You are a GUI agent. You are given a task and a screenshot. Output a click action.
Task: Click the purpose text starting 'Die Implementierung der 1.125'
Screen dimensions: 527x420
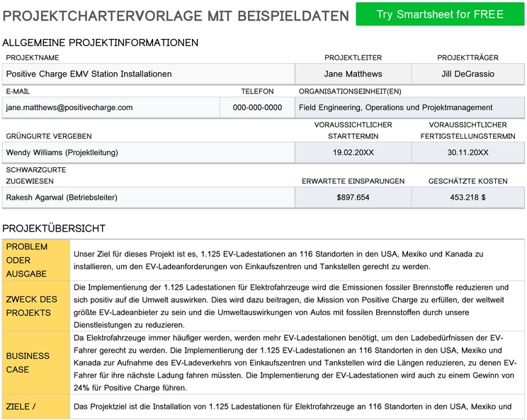(x=291, y=306)
